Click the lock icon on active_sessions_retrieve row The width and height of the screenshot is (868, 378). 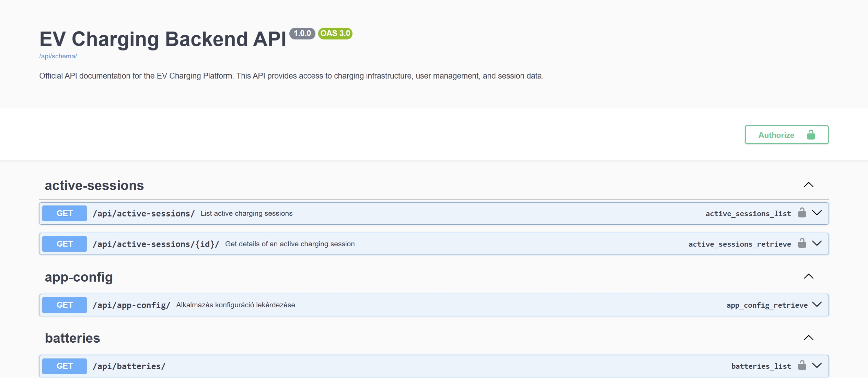tap(802, 243)
